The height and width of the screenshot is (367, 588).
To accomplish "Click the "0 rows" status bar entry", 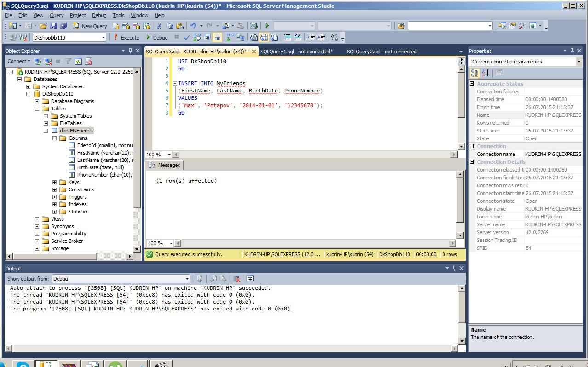I will coord(450,254).
